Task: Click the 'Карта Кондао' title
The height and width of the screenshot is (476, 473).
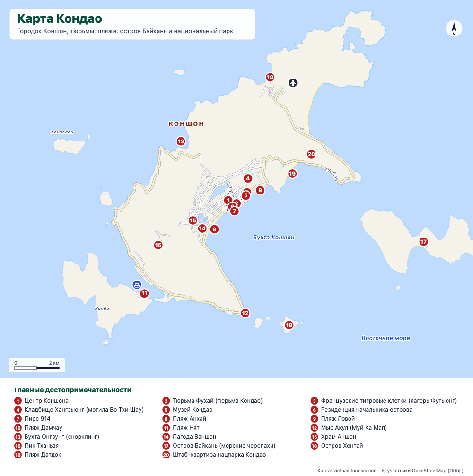Action: coord(60,18)
